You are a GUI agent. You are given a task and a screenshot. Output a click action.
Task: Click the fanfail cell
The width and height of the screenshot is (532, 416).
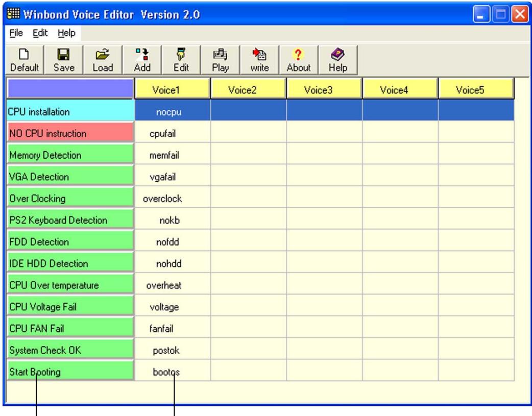pos(173,328)
